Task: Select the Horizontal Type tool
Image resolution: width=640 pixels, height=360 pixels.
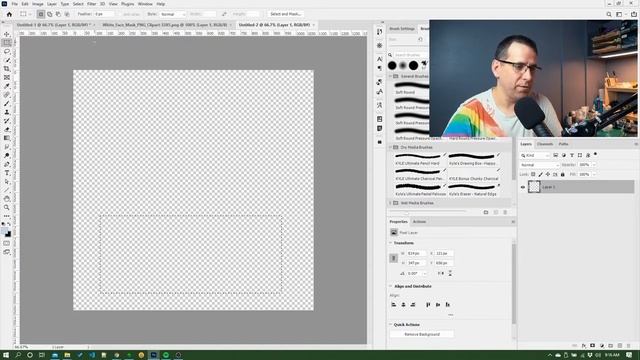Action: click(7, 173)
